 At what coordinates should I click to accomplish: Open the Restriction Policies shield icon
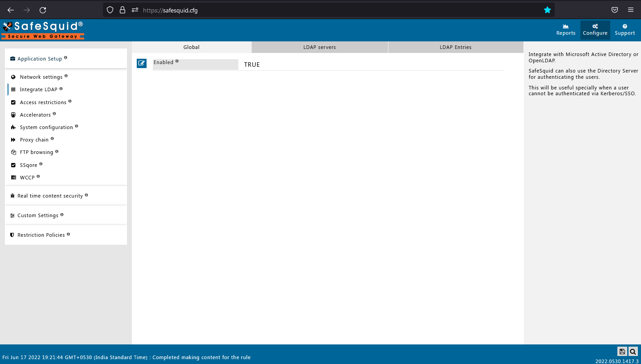tap(12, 235)
